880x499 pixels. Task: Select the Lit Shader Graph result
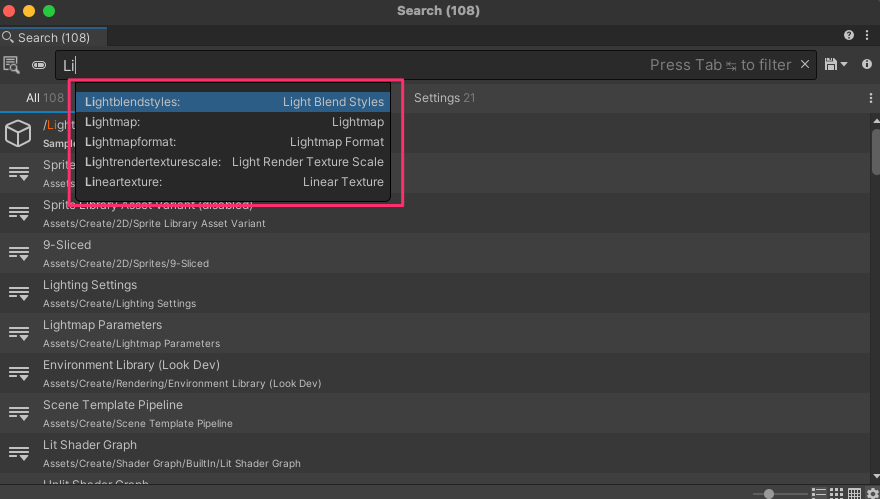[90, 445]
